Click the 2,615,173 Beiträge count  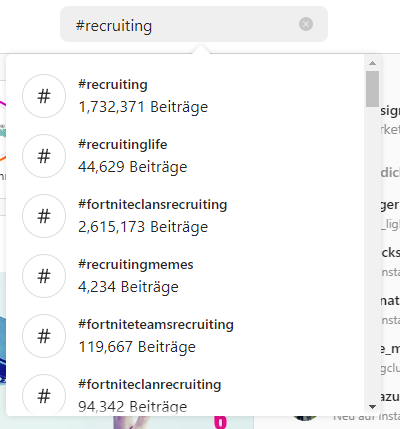pos(143,227)
